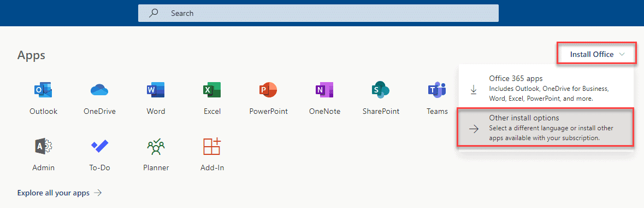Open the Planner app icon

[156, 146]
